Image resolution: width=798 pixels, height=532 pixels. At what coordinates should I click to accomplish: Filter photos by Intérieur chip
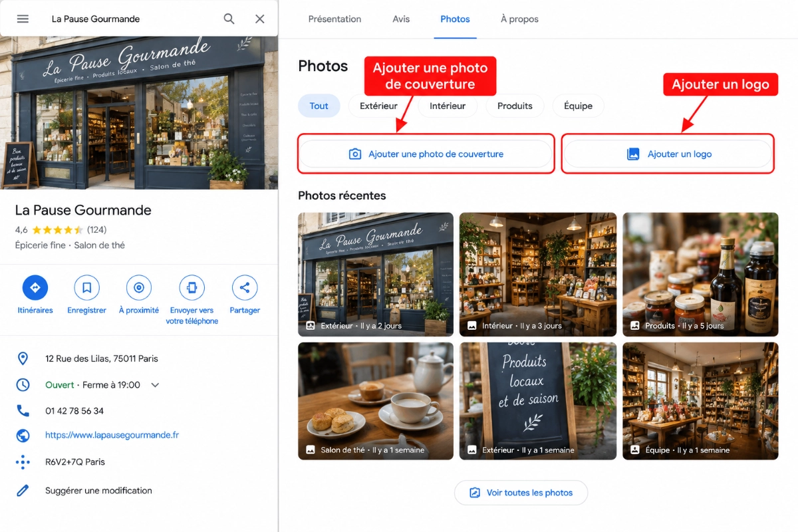448,106
